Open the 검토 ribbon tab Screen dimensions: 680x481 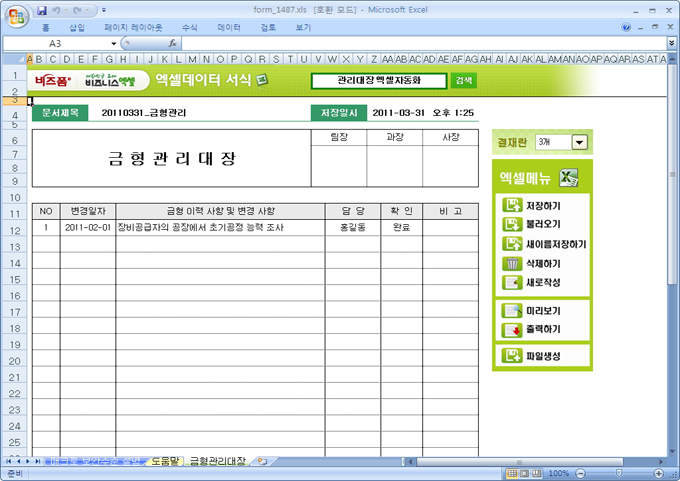tap(268, 28)
